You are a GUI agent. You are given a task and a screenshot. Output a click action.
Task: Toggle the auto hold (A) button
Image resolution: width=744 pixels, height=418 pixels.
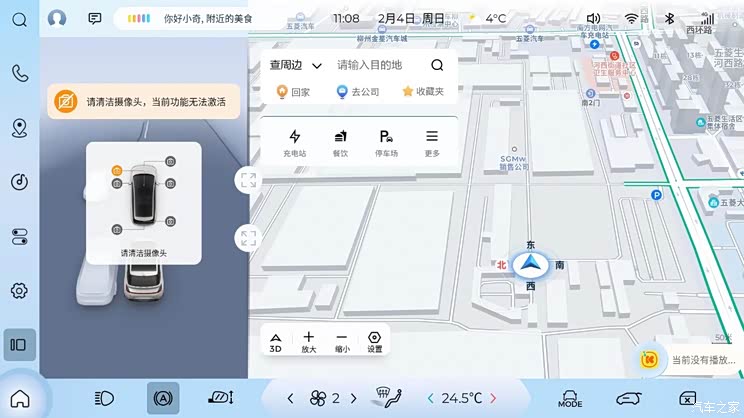click(x=162, y=398)
